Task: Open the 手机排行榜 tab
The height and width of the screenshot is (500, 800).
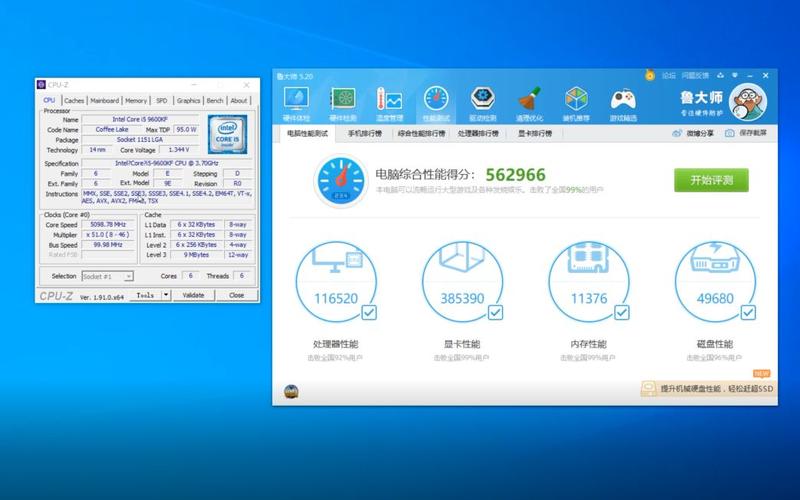Action: tap(365, 134)
